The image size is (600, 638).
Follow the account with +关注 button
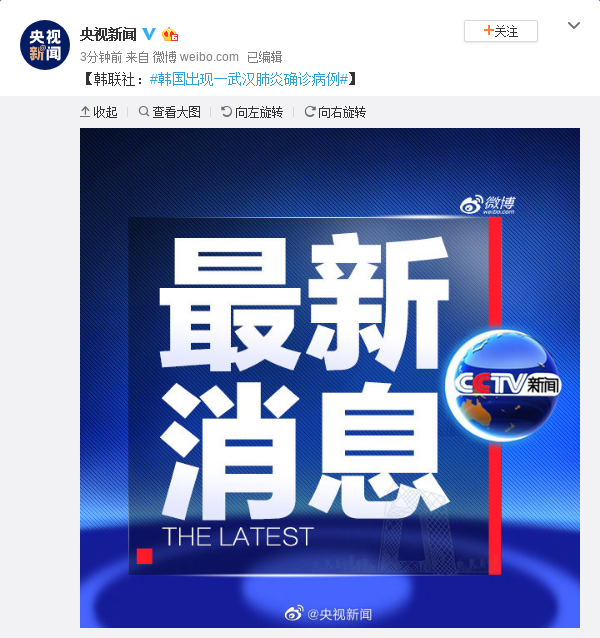pyautogui.click(x=501, y=31)
